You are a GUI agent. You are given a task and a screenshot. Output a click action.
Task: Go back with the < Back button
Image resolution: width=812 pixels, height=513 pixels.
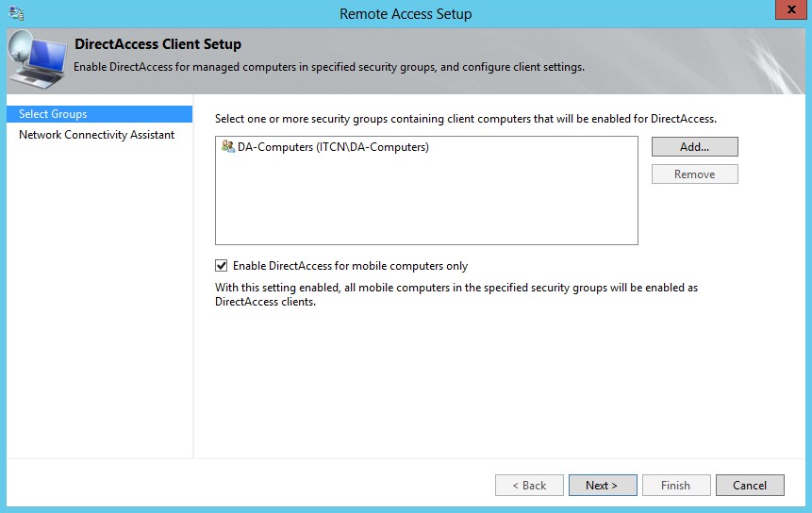coord(529,486)
